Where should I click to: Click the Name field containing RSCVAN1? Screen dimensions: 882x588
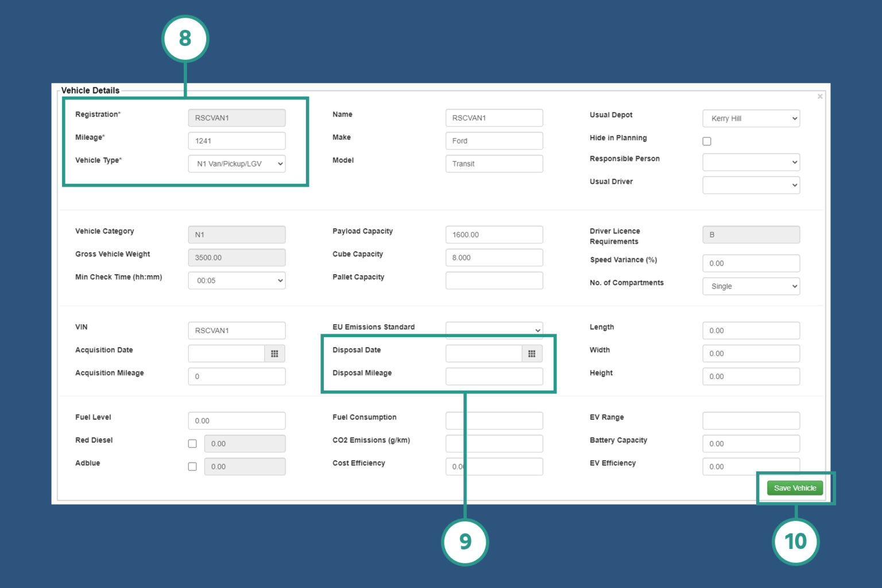click(x=494, y=117)
